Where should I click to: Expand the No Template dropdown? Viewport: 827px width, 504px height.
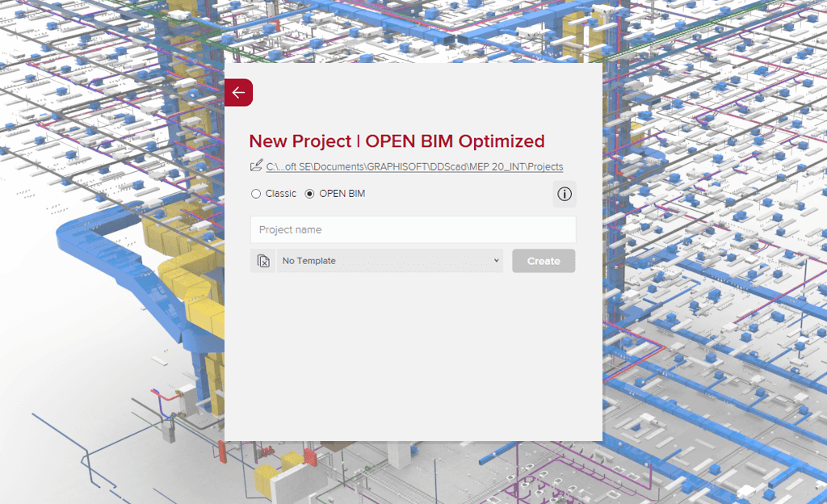(x=388, y=261)
